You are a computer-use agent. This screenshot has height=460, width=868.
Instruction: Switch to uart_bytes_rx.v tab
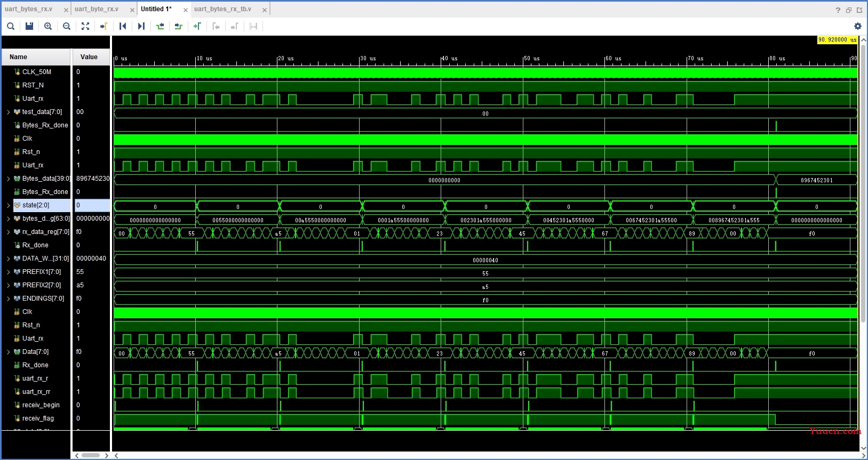[29, 9]
